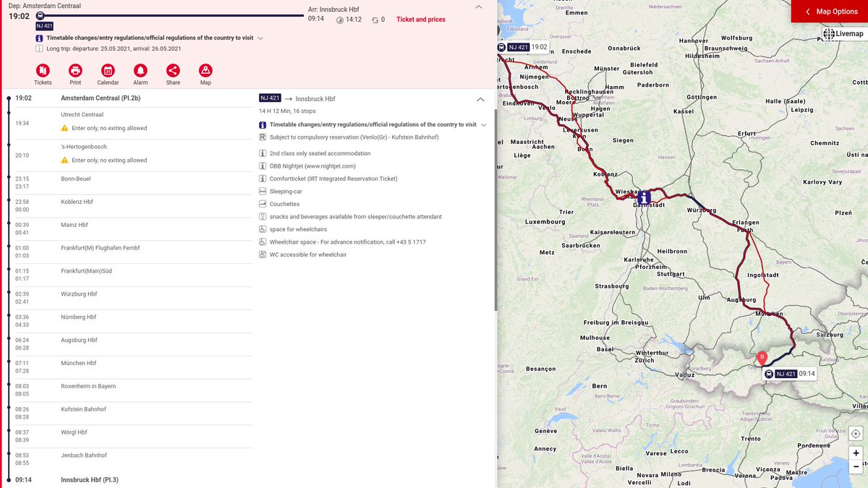Click Comfortticket (IRT Integrated Reservation Ticket) text
Viewport: 868px width, 488px height.
[x=333, y=179]
